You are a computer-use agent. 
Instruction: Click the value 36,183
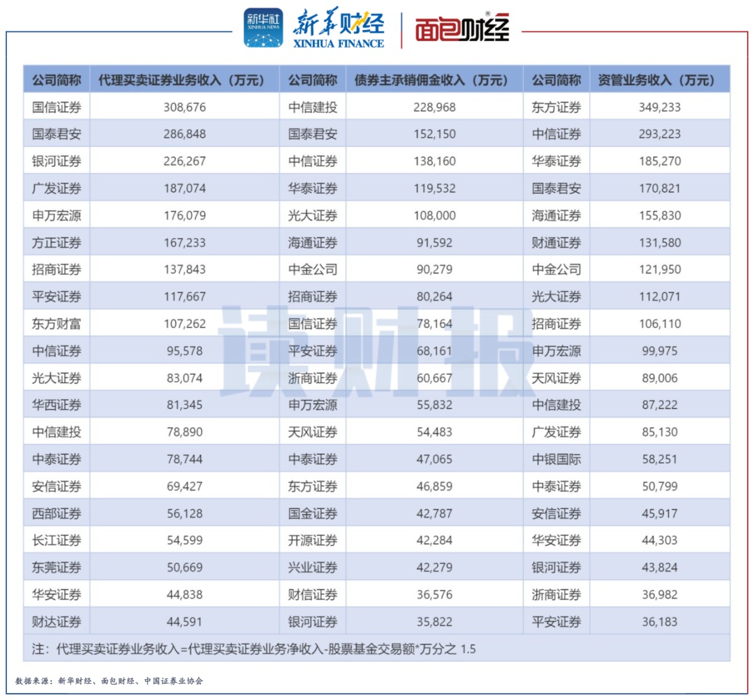660,622
